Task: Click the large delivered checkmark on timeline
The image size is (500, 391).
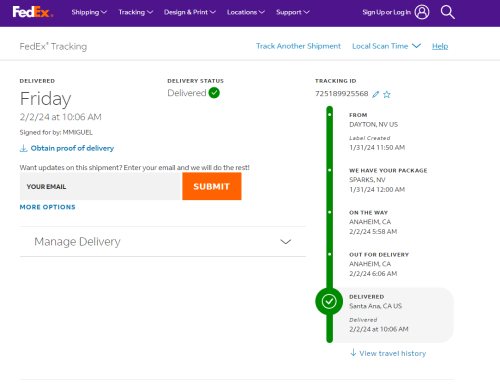Action: (329, 301)
